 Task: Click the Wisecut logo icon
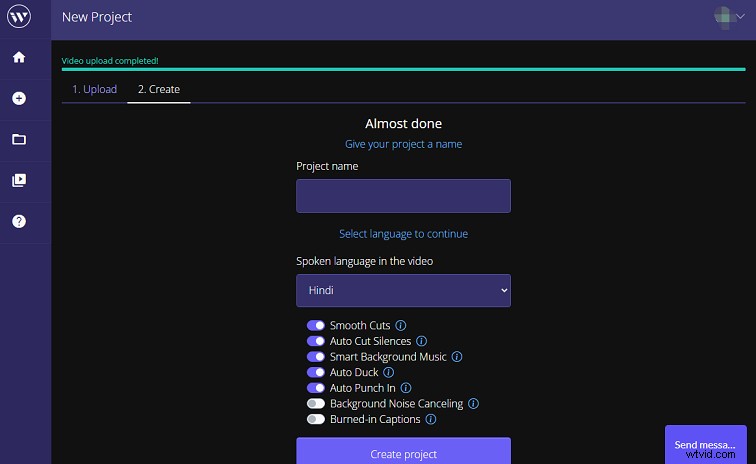pyautogui.click(x=19, y=17)
